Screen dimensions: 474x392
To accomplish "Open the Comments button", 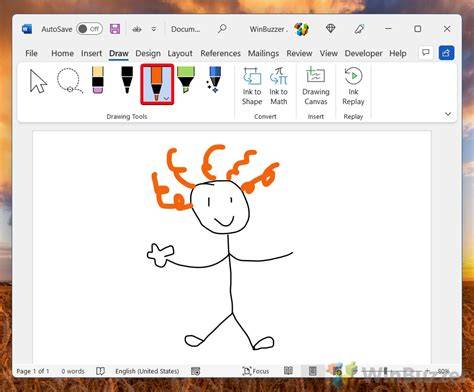I will click(426, 53).
